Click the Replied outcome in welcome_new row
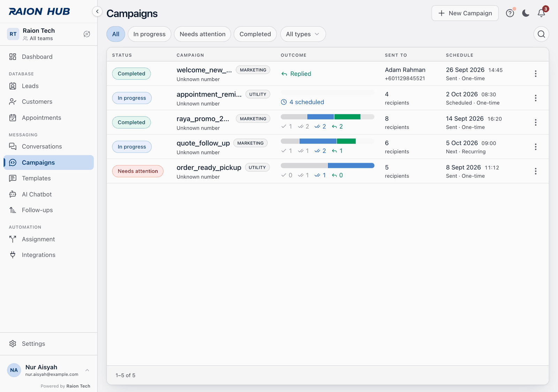This screenshot has height=392, width=558. click(296, 74)
